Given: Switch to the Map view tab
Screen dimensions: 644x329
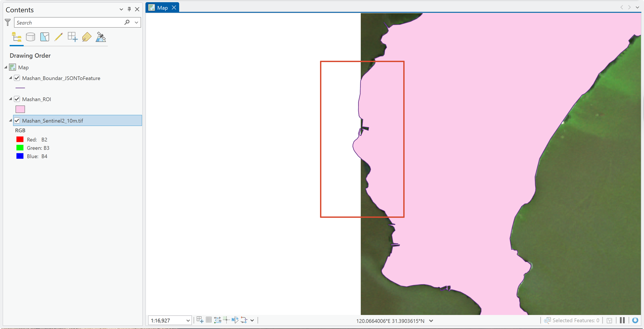Looking at the screenshot, I should pos(162,8).
